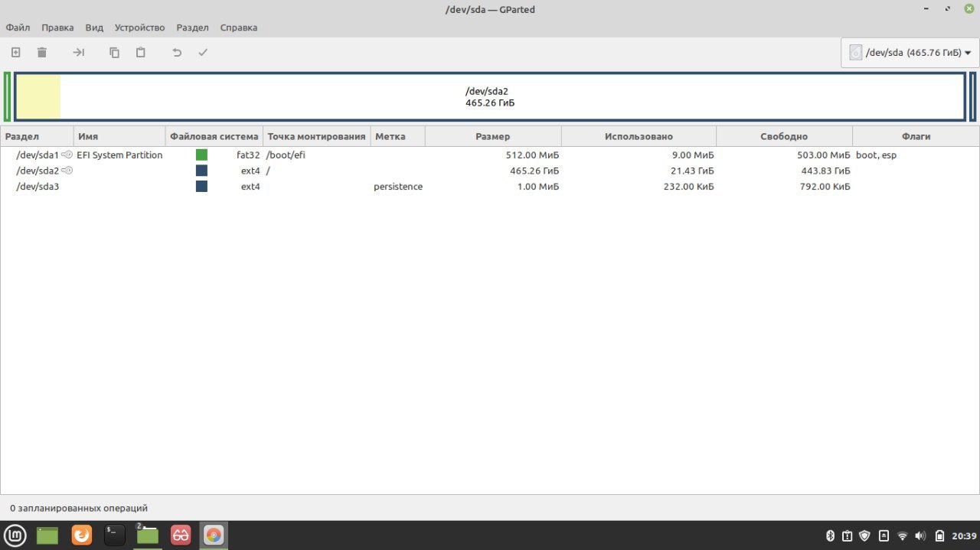Open the file manager taskbar icon

click(147, 535)
